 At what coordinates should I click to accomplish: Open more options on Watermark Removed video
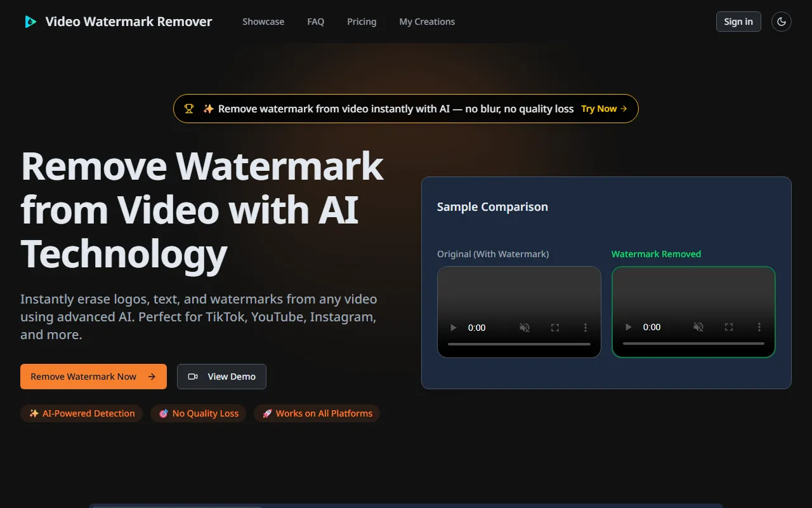click(759, 327)
